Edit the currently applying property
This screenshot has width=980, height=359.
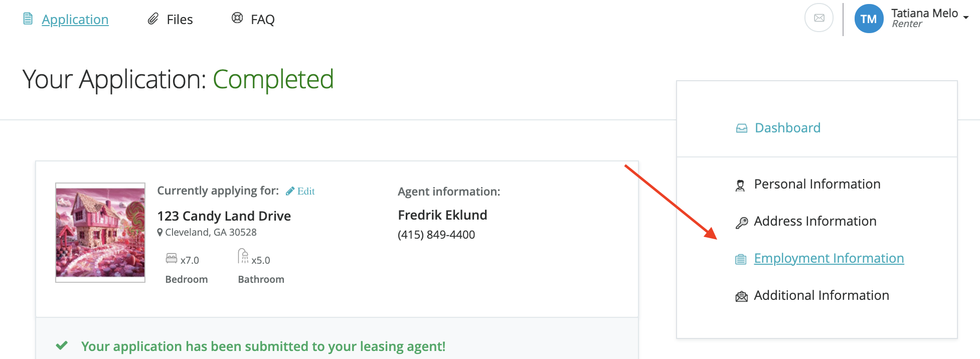[x=305, y=191]
